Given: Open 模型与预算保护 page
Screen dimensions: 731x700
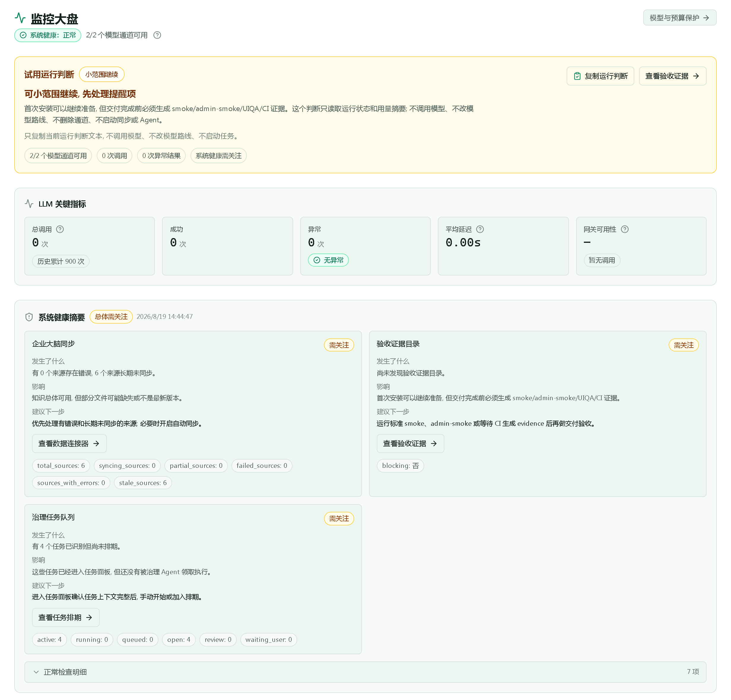Looking at the screenshot, I should click(x=680, y=18).
